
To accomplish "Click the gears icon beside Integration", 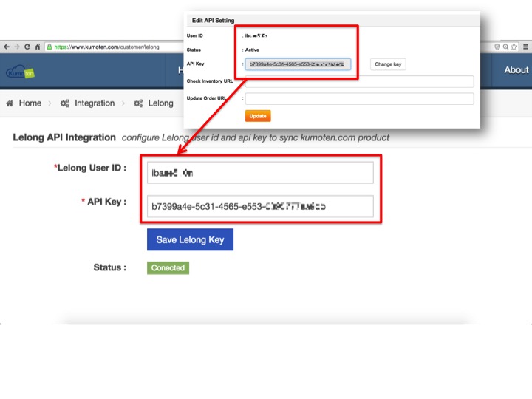I will tap(64, 103).
